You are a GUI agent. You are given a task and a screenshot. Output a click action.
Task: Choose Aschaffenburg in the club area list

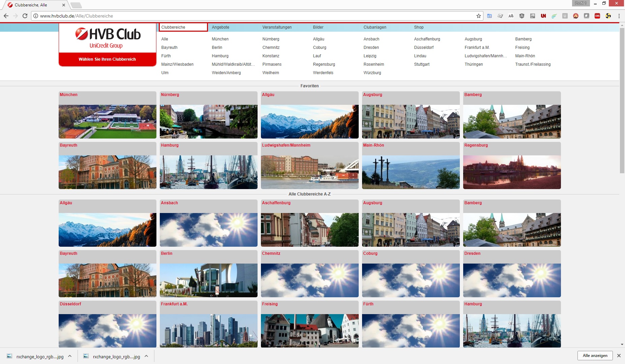click(x=427, y=39)
